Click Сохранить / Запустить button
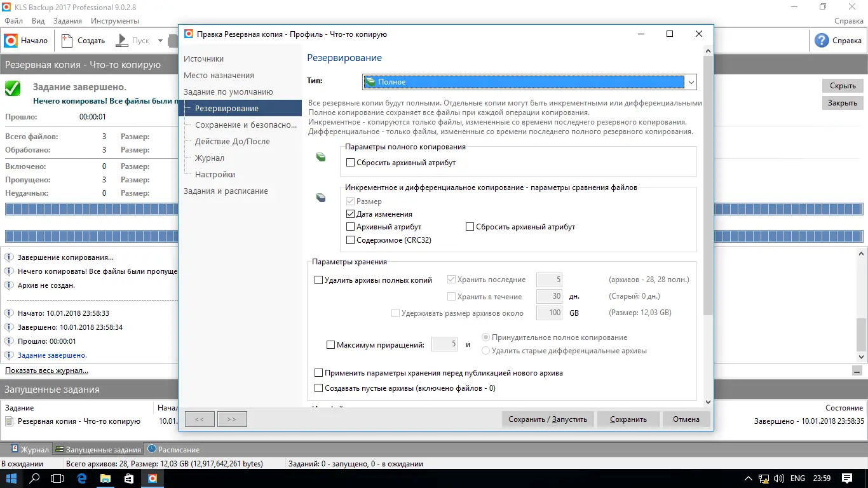 point(548,419)
